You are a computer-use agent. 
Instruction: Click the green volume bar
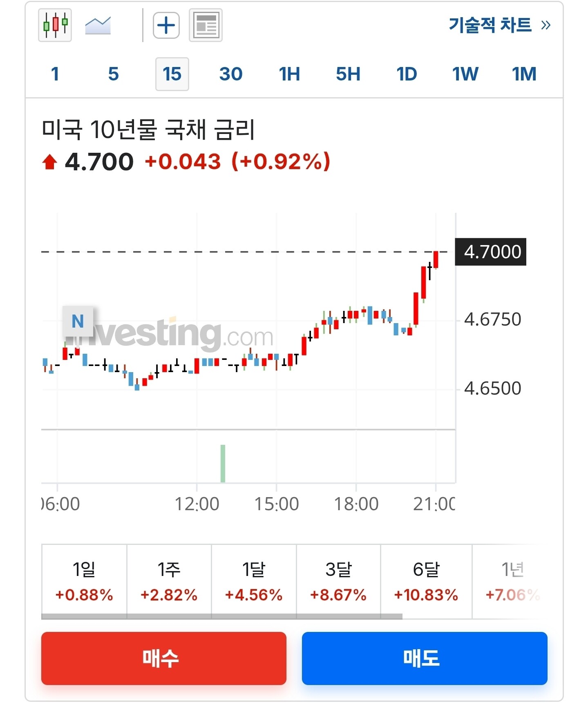(223, 464)
